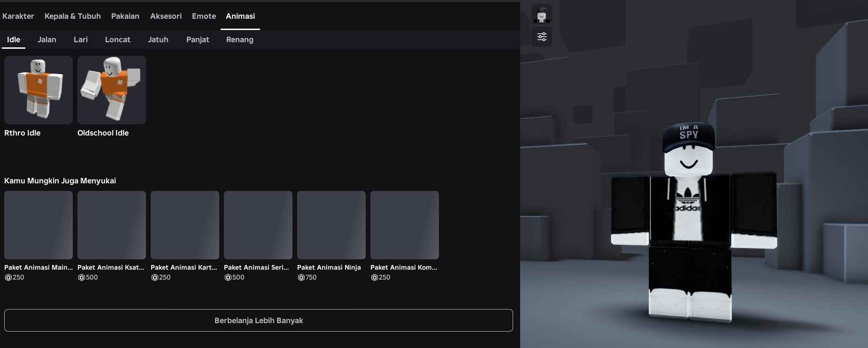Select the Aksesori tab
This screenshot has height=348, width=868.
[166, 16]
